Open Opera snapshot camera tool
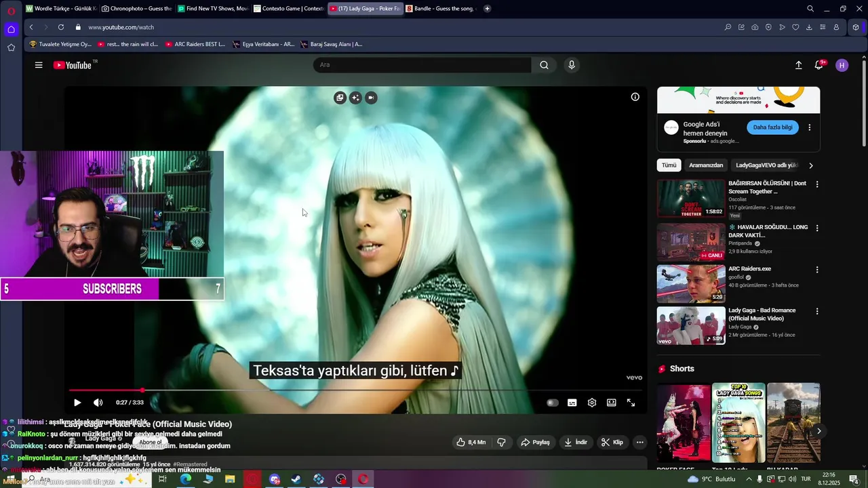Viewport: 868px width, 488px height. pos(755,27)
